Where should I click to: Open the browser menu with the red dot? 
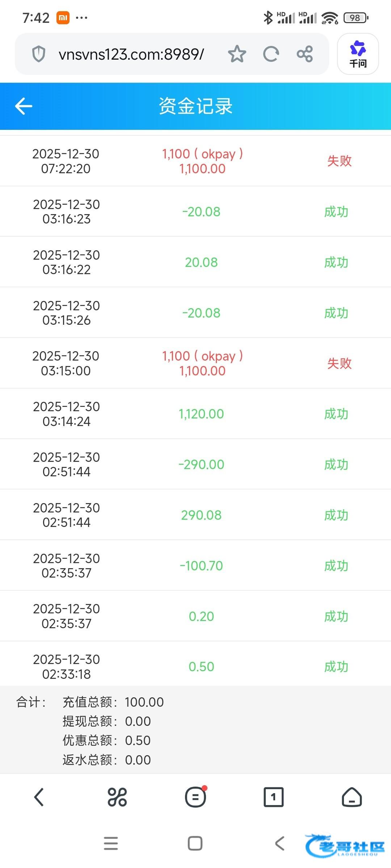(195, 797)
